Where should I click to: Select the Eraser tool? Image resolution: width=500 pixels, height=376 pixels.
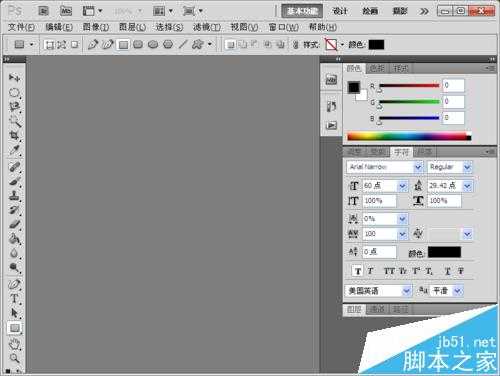14,224
